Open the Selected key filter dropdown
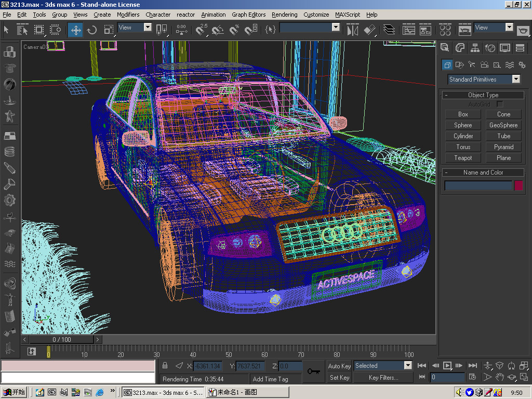This screenshot has height=399, width=532. 408,365
